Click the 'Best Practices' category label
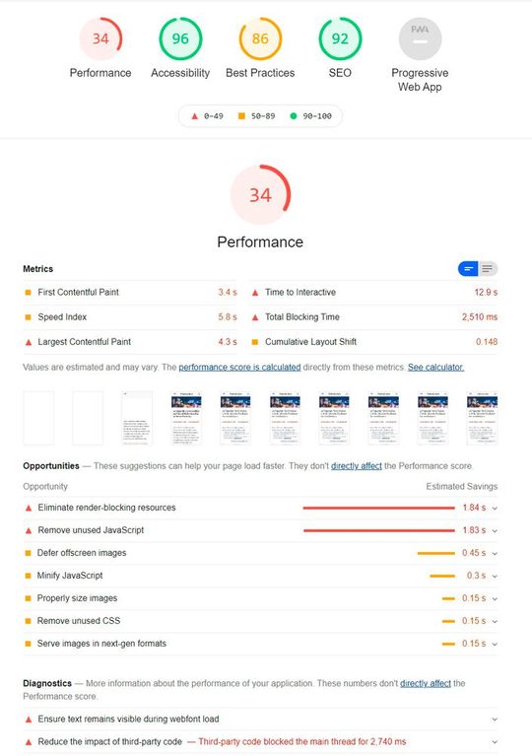The image size is (532, 756). (x=260, y=73)
